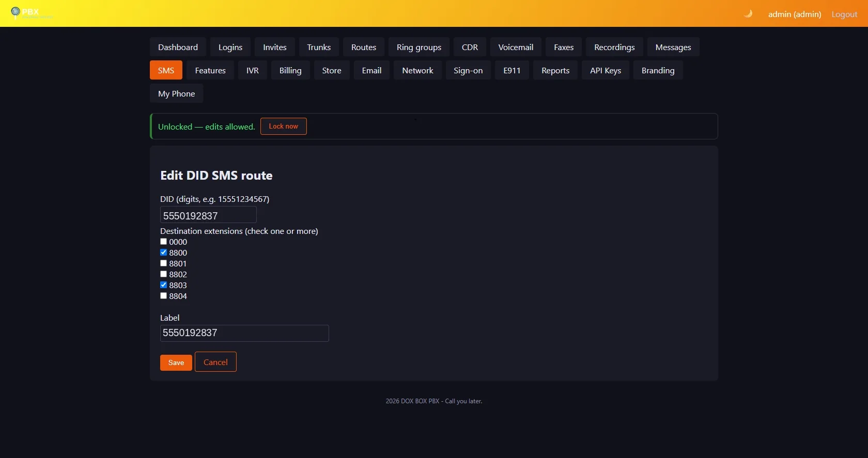
Task: Save the DID SMS route
Action: click(176, 362)
